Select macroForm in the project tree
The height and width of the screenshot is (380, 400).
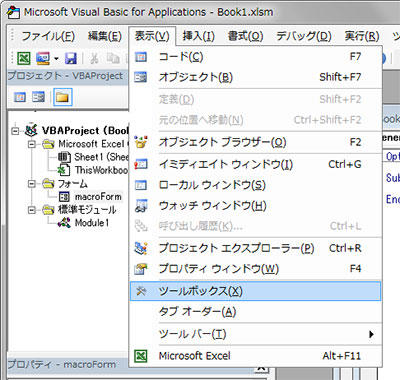click(x=98, y=197)
